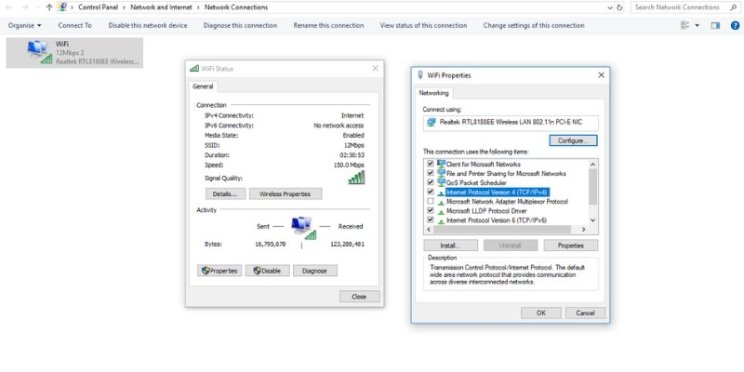The width and height of the screenshot is (744, 372).
Task: Click the Forward arrow in address bar
Action: 25,7
